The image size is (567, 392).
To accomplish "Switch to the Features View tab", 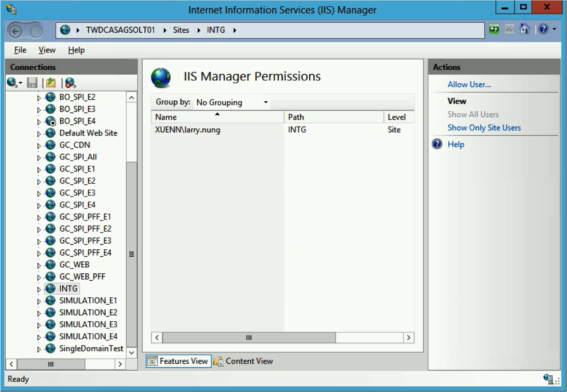I will tap(178, 361).
